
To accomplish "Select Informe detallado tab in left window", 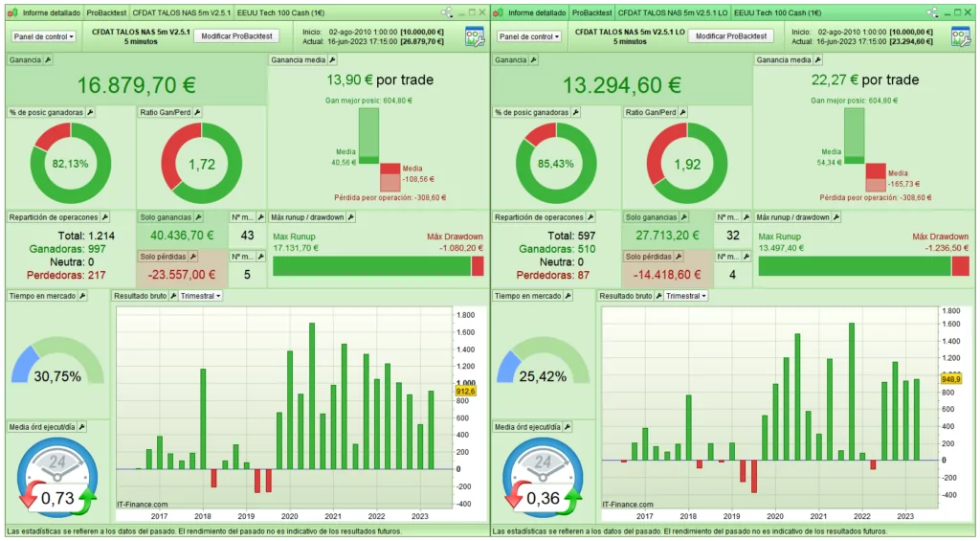I will (52, 12).
